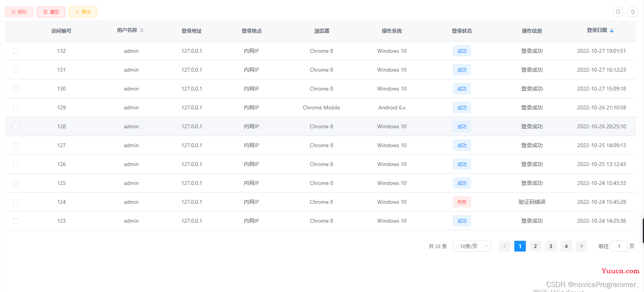Click the 成功 status tag in row 123
This screenshot has height=292, width=644.
[x=462, y=221]
